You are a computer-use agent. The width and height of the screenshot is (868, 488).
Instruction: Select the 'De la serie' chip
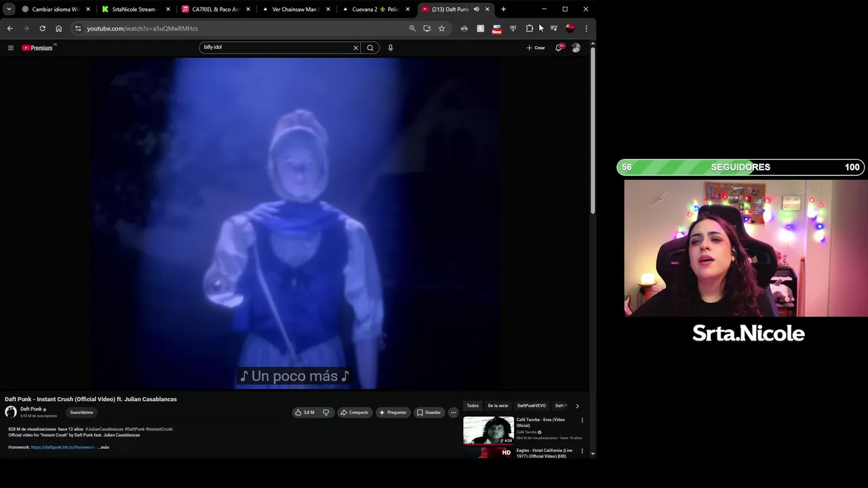coord(498,406)
